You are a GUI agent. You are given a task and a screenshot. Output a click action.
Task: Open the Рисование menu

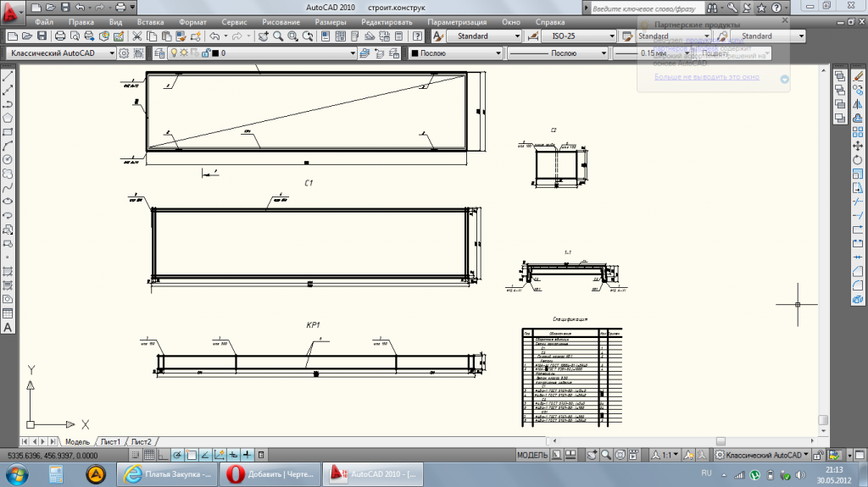[x=281, y=22]
